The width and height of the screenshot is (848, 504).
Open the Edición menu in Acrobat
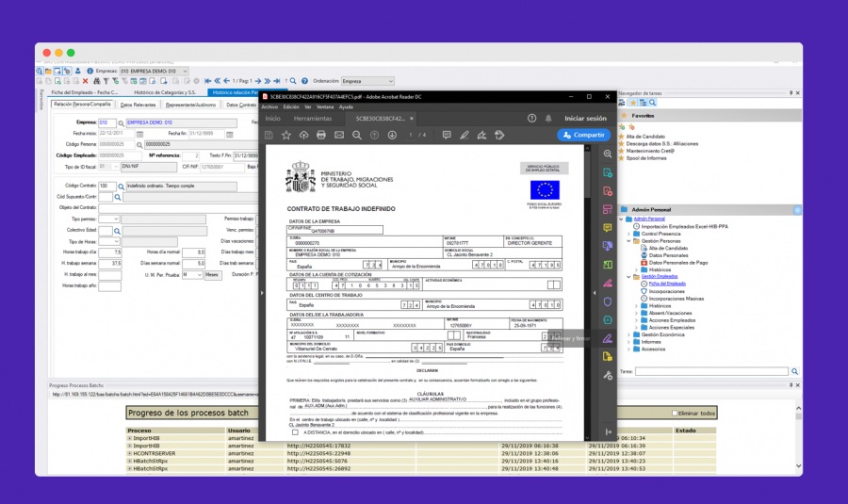(x=291, y=107)
